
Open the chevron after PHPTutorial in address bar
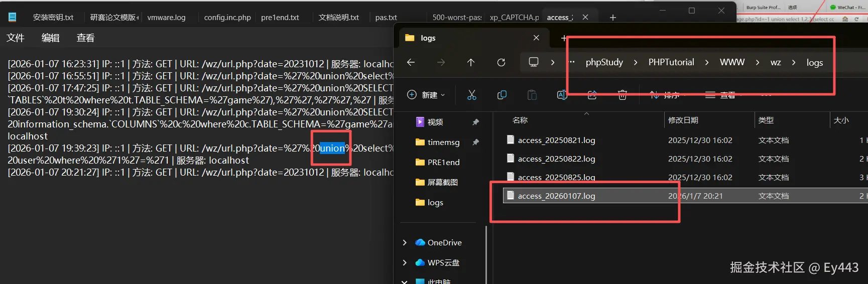(x=707, y=62)
